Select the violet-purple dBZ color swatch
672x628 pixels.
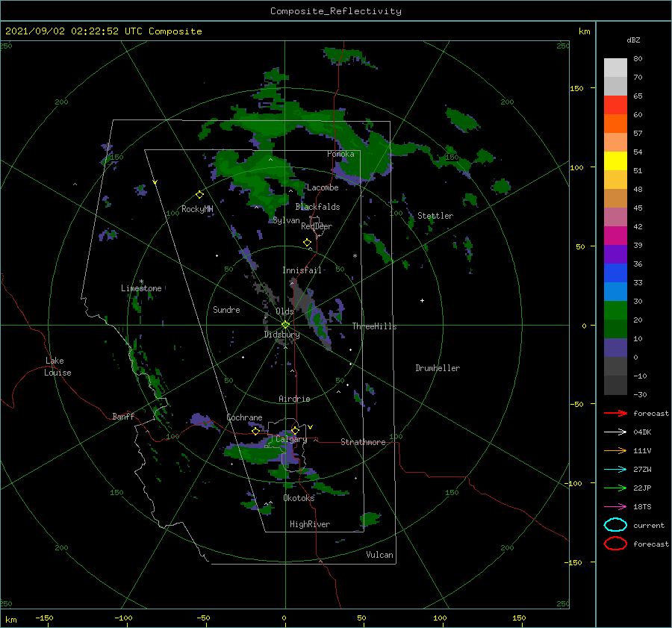615,255
